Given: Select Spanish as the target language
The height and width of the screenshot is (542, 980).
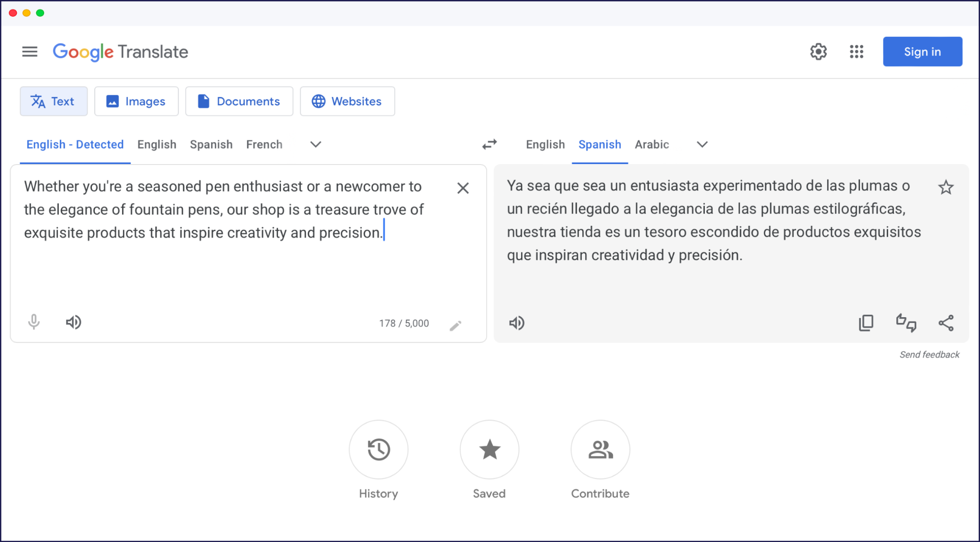Looking at the screenshot, I should (600, 144).
